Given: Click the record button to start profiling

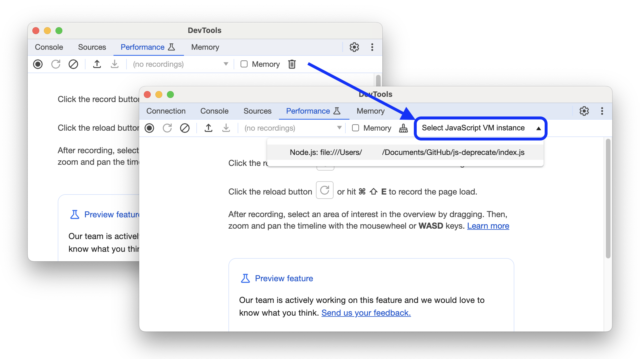Looking at the screenshot, I should (x=151, y=128).
